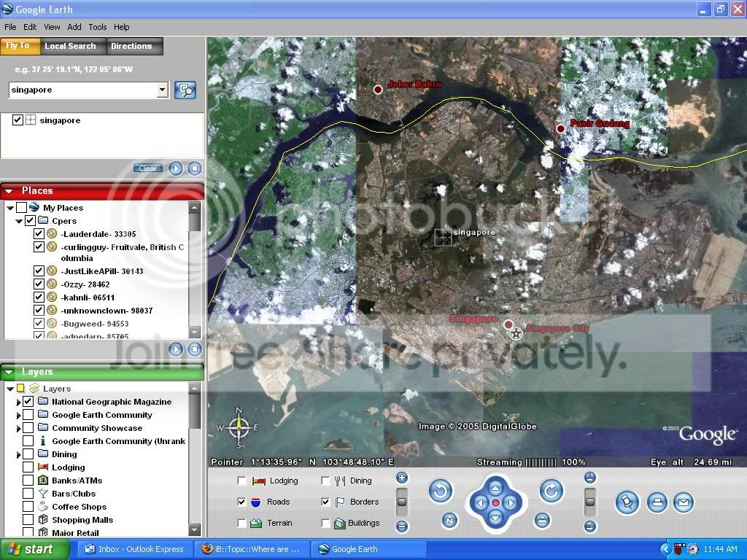
Task: Rotate the view counterclockwise
Action: 440,491
